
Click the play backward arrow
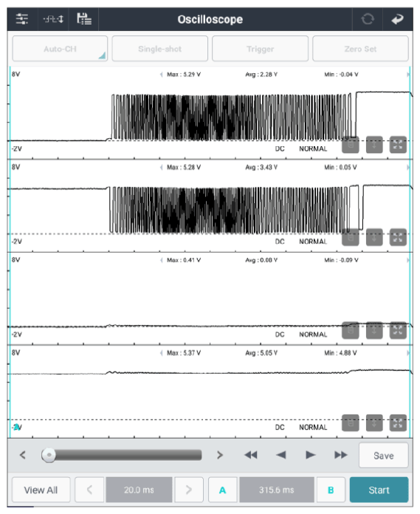click(280, 455)
